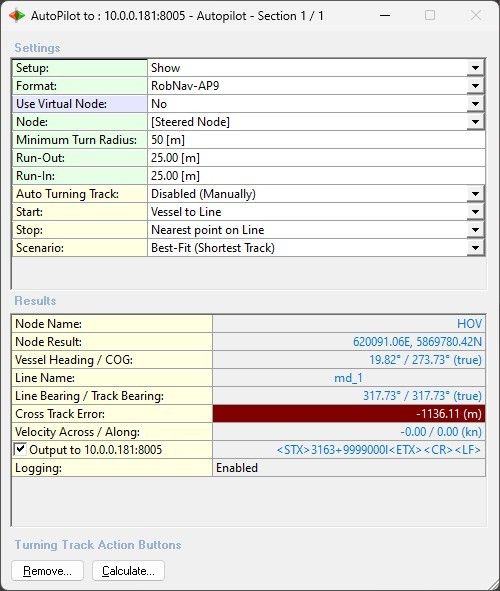Click the Run-In 25.00 value field
This screenshot has width=500, height=591.
click(316, 176)
